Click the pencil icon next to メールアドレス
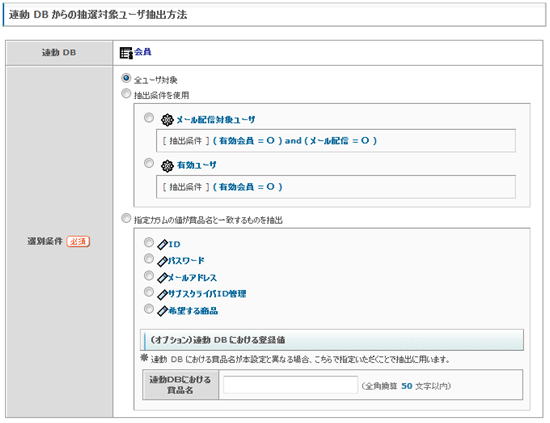 162,278
